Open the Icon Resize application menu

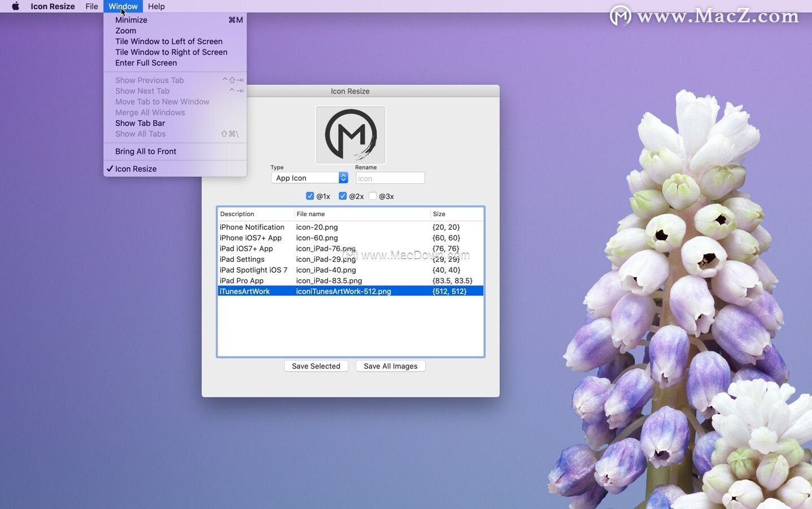53,6
